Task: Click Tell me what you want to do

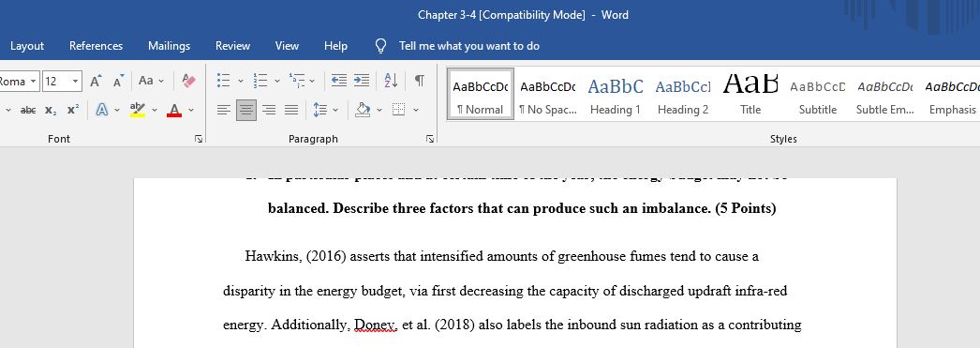Action: pos(469,46)
